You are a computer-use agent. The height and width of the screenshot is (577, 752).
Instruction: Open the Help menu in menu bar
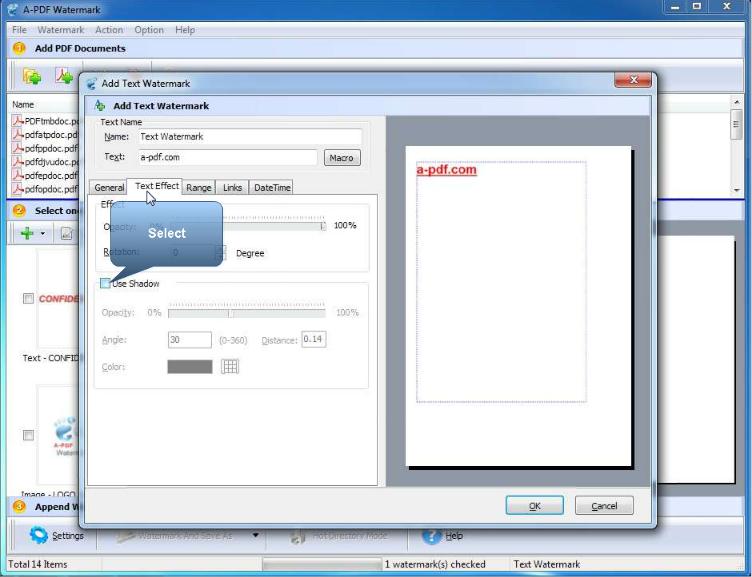click(185, 30)
